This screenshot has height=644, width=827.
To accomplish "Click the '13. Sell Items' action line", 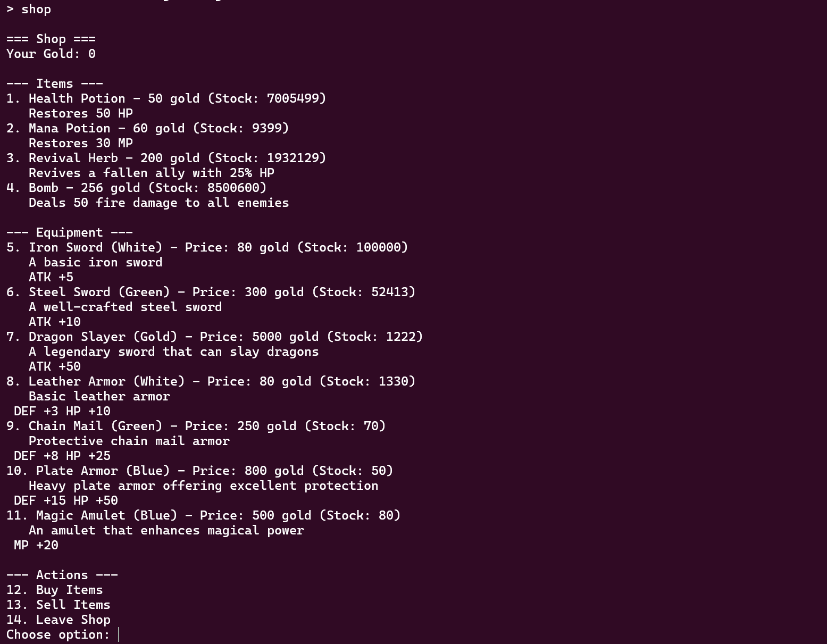I will point(59,605).
